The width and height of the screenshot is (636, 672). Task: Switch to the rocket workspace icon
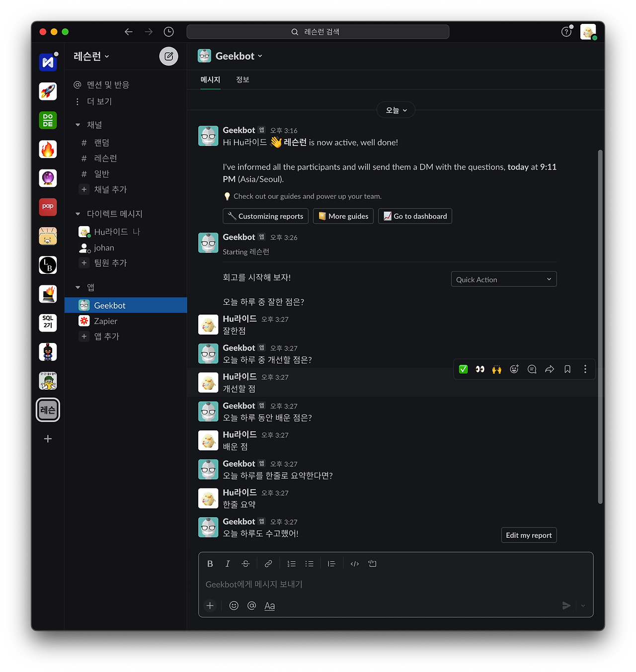click(x=48, y=91)
